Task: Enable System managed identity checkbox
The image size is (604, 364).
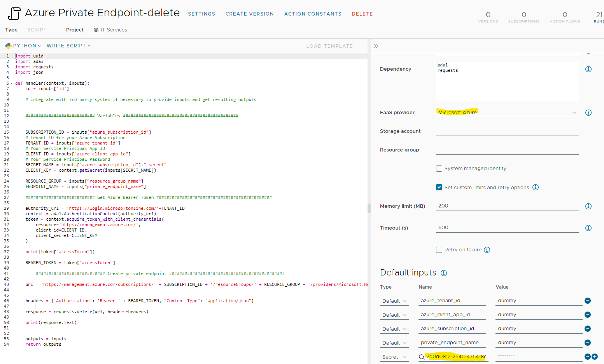Action: 439,169
